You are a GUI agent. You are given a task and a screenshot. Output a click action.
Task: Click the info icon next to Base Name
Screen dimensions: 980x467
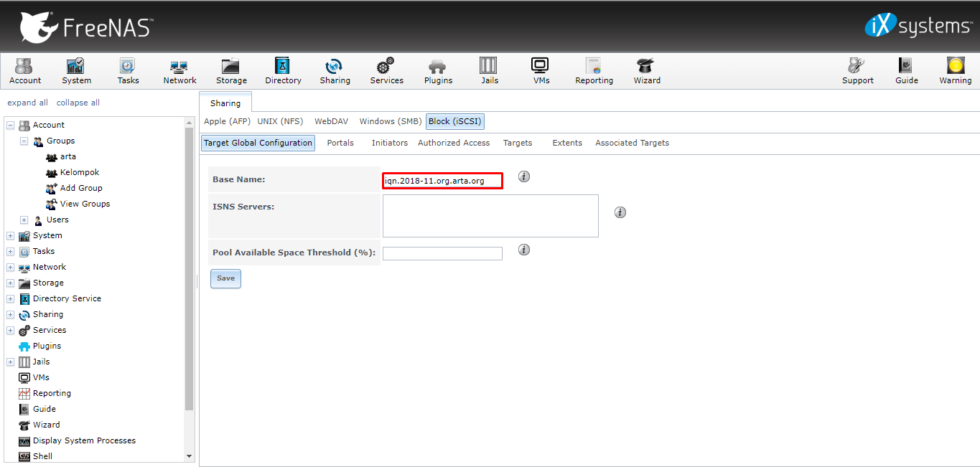coord(523,176)
